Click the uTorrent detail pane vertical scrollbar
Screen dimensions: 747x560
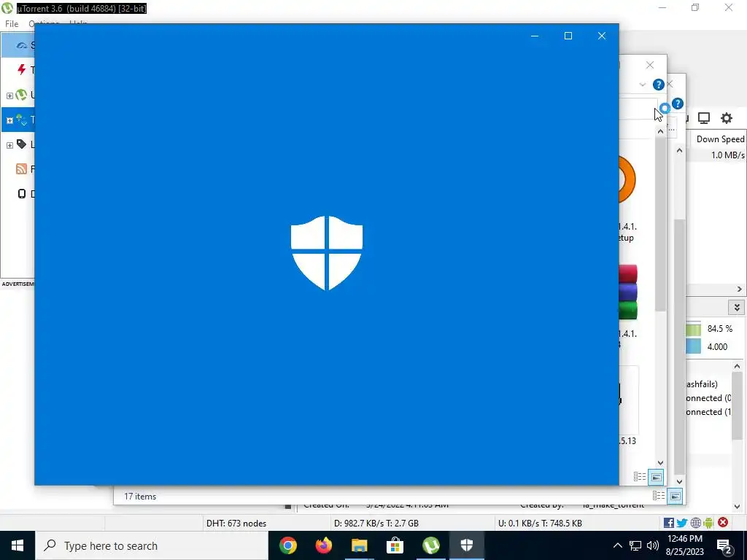[737, 404]
